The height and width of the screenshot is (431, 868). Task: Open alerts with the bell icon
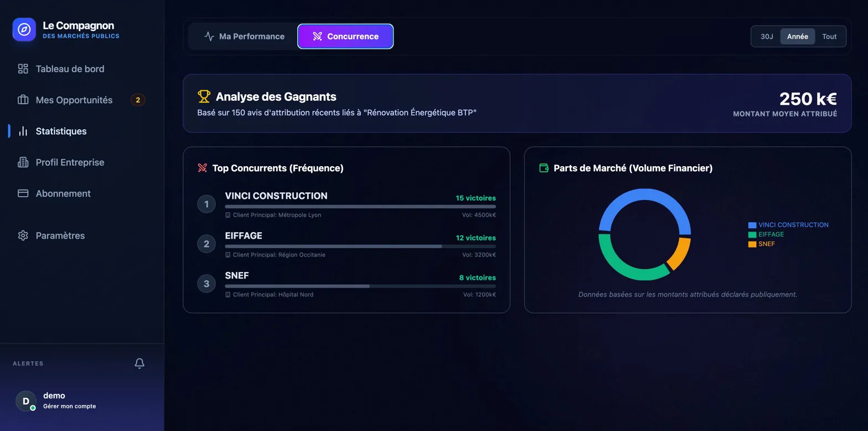[139, 363]
